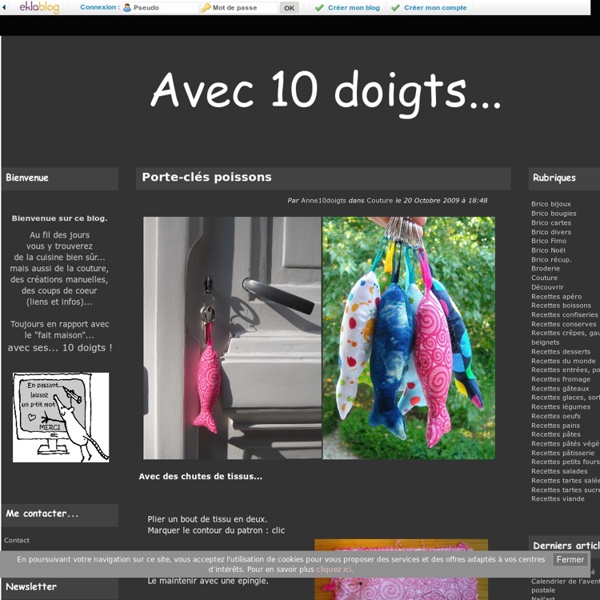This screenshot has width=600, height=600.
Task: Click the Newsletter heading
Action: (x=31, y=587)
